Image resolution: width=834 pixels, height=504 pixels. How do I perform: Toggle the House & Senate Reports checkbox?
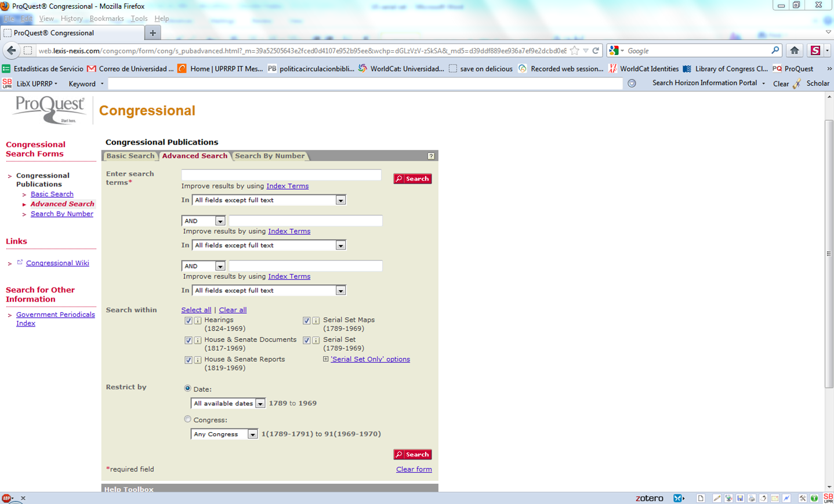point(188,360)
